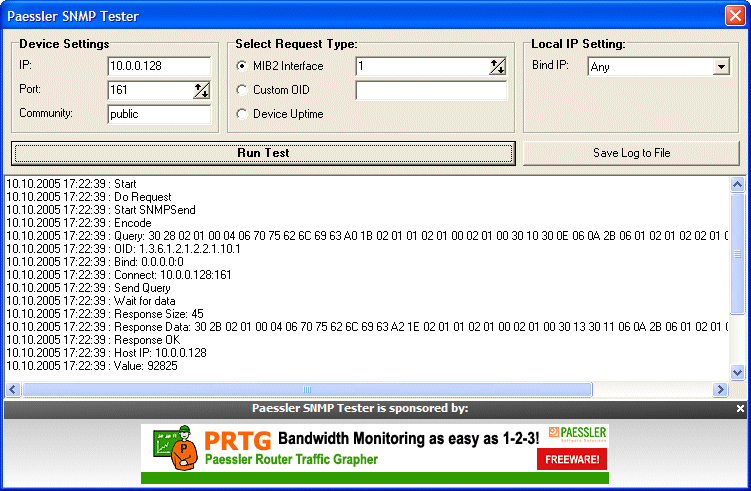Click the Paessler logo in banner
This screenshot has height=491, width=751.
click(x=577, y=434)
